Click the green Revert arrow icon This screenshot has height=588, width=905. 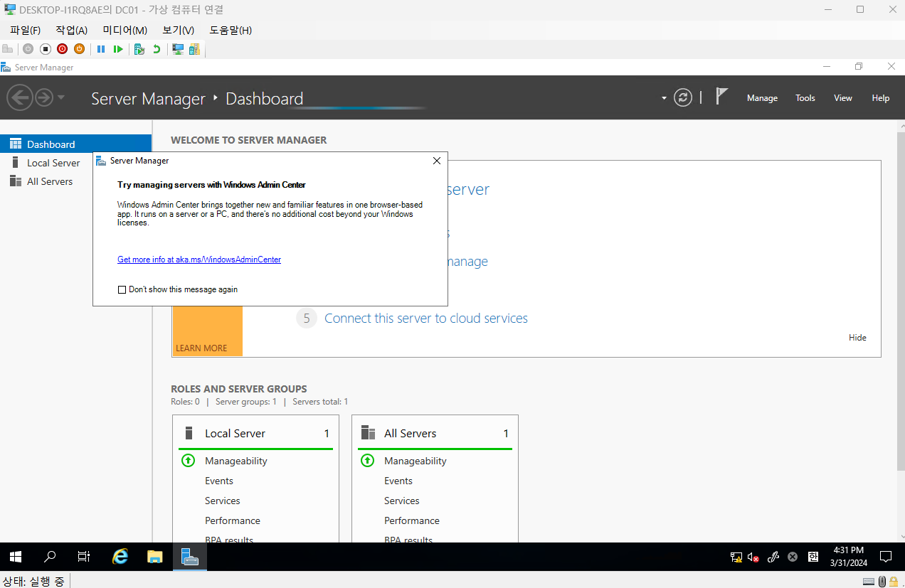click(157, 49)
